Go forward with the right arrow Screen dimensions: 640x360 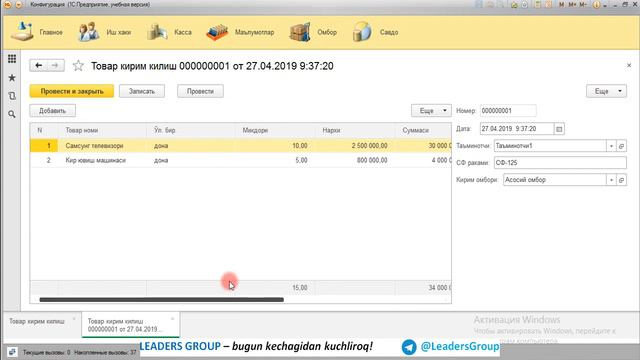click(55, 65)
